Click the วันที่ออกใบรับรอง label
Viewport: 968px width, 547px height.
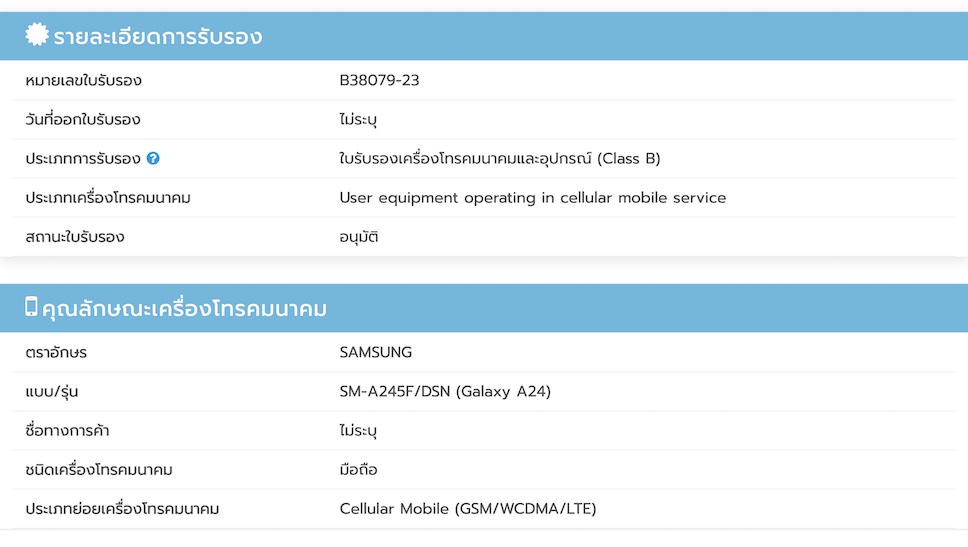(83, 119)
